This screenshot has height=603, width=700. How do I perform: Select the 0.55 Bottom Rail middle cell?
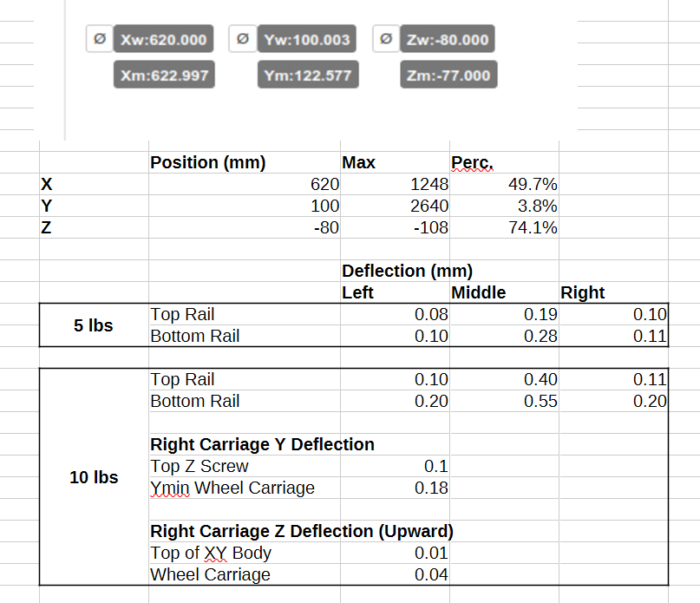tap(504, 401)
